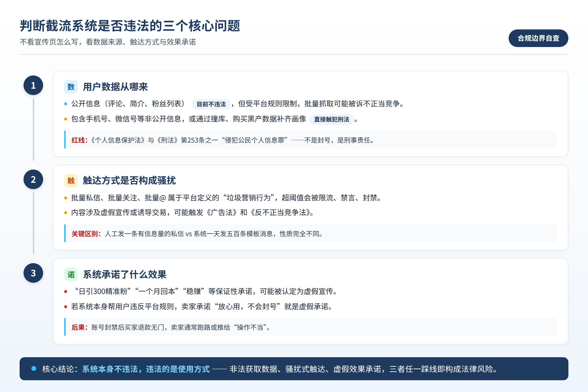Click the 诺 icon badge

tap(71, 274)
